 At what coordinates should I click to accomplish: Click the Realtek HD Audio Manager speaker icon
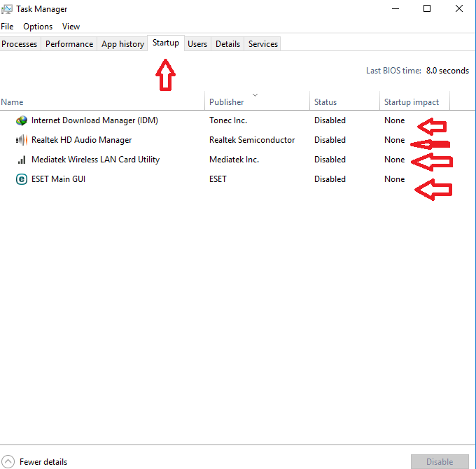pyautogui.click(x=22, y=140)
